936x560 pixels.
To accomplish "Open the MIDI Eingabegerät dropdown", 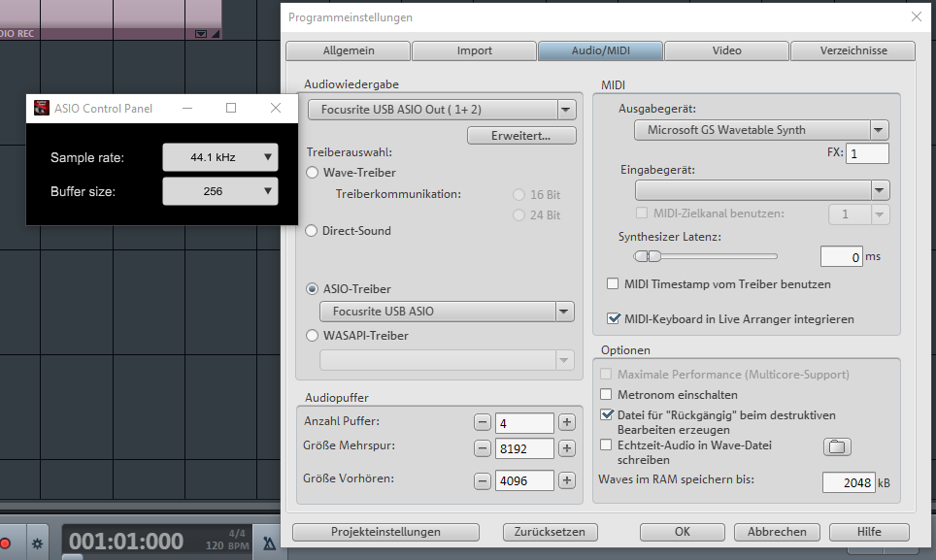I will coord(762,190).
